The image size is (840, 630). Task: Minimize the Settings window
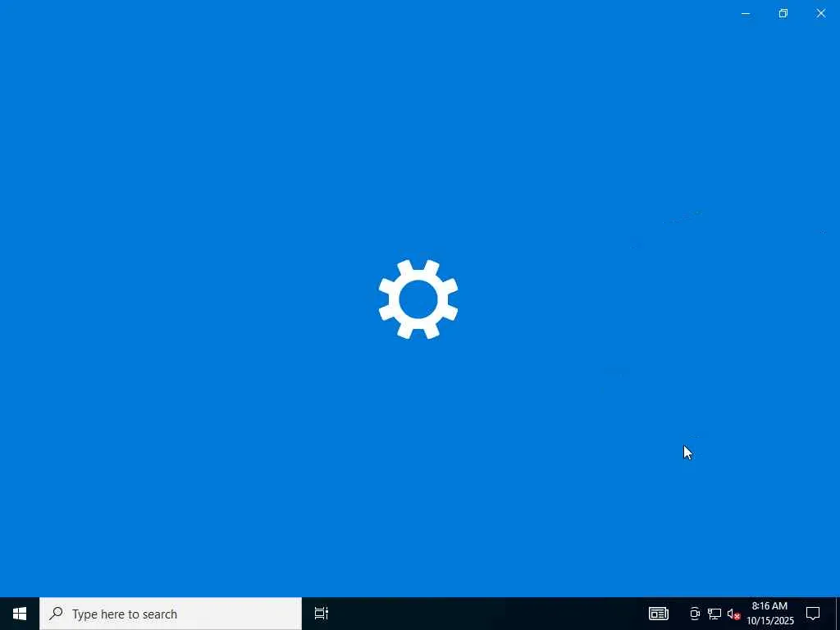745,13
